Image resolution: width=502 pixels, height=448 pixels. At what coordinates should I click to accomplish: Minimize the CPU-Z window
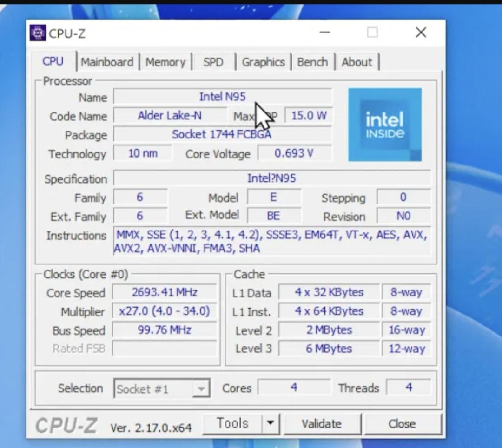pos(324,33)
